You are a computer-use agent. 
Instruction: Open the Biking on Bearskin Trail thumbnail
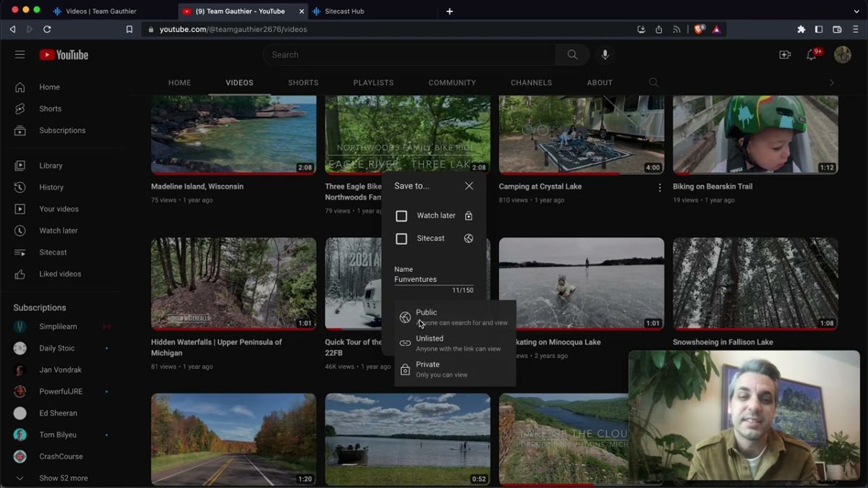756,135
